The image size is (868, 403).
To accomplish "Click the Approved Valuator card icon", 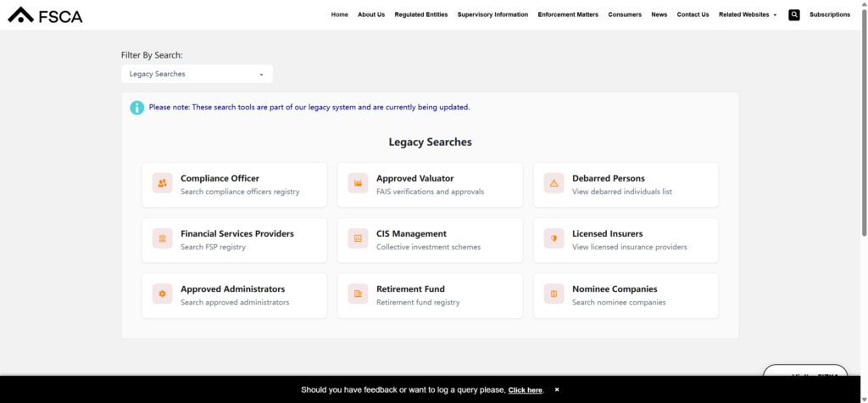I will tap(358, 183).
